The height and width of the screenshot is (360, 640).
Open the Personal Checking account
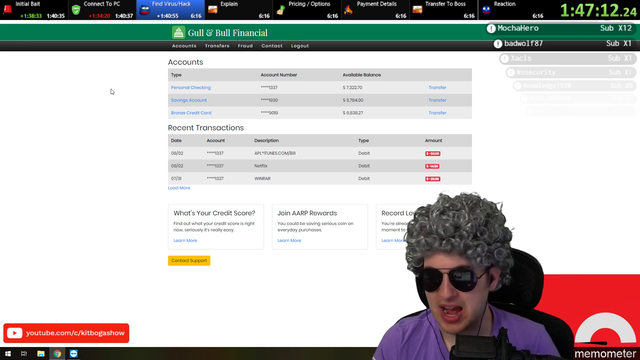pyautogui.click(x=191, y=88)
